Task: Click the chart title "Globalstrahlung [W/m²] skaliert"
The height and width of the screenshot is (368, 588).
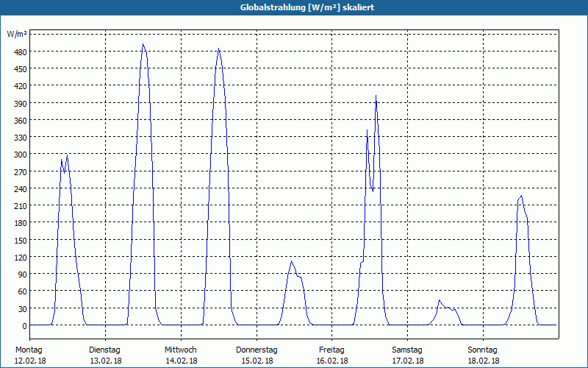Action: (x=307, y=7)
